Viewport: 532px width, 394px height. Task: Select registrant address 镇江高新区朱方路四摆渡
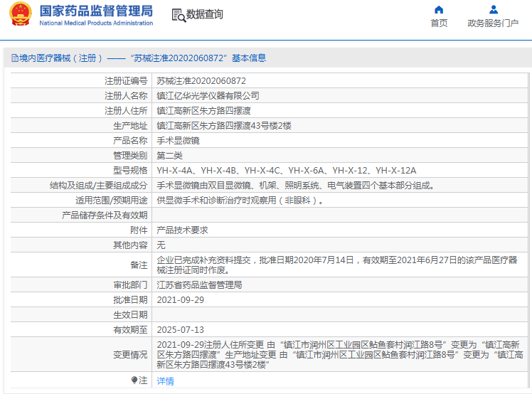[203, 111]
